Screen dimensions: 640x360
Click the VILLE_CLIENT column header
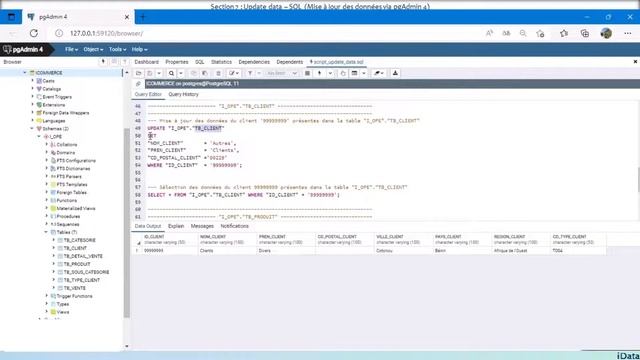coord(404,240)
